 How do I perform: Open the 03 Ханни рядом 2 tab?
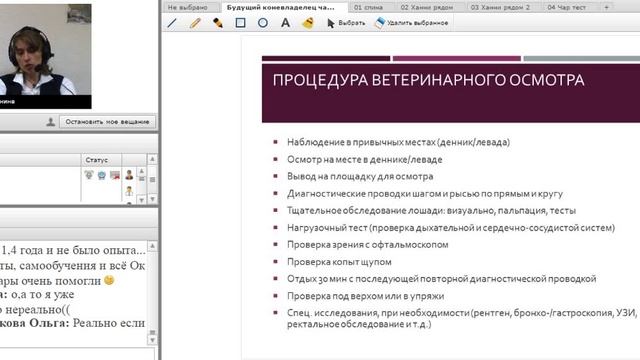coord(500,7)
